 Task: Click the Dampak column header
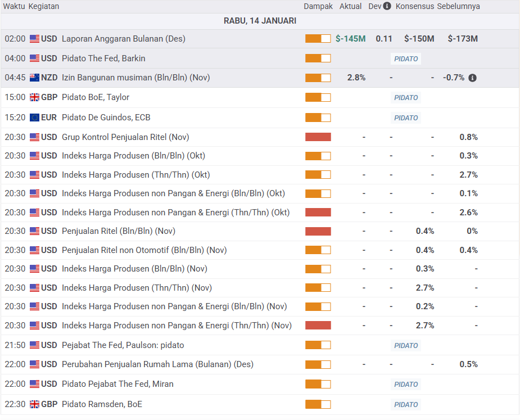(x=318, y=6)
